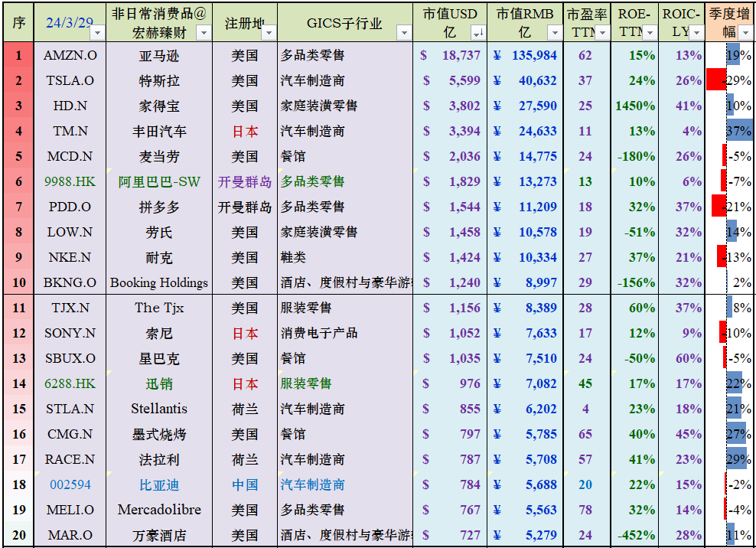Select the 40,632 RMB market cap cell
Screen dimensions: 756x548
click(525, 80)
